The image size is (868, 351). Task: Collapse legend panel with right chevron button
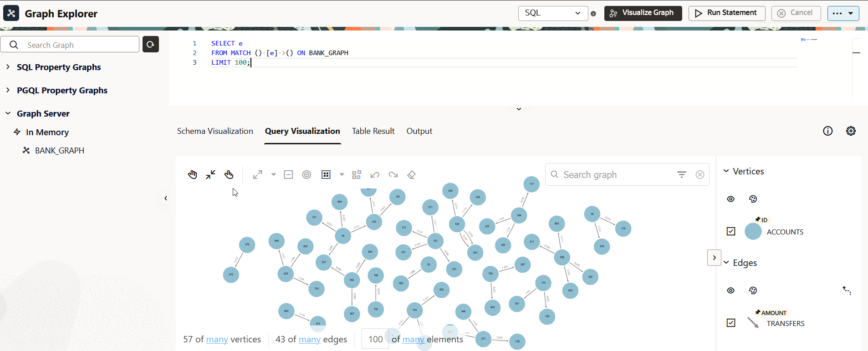point(714,258)
